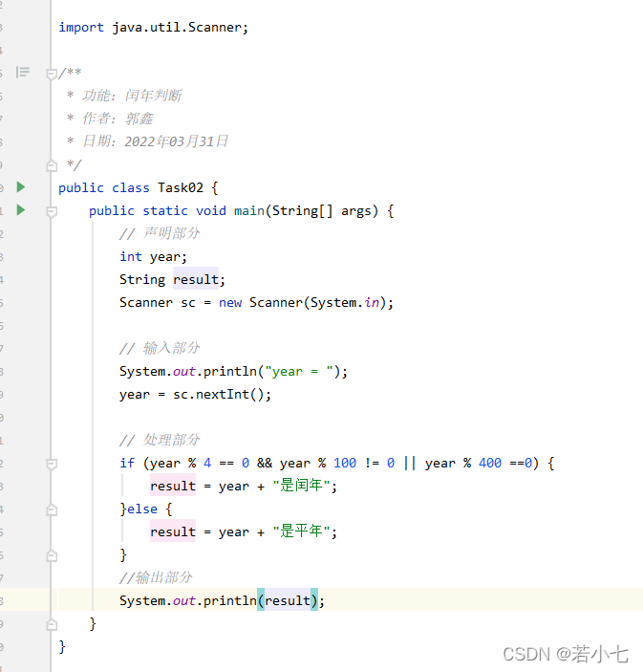
Task: Click the comment '// 声明部分'
Action: (x=160, y=233)
